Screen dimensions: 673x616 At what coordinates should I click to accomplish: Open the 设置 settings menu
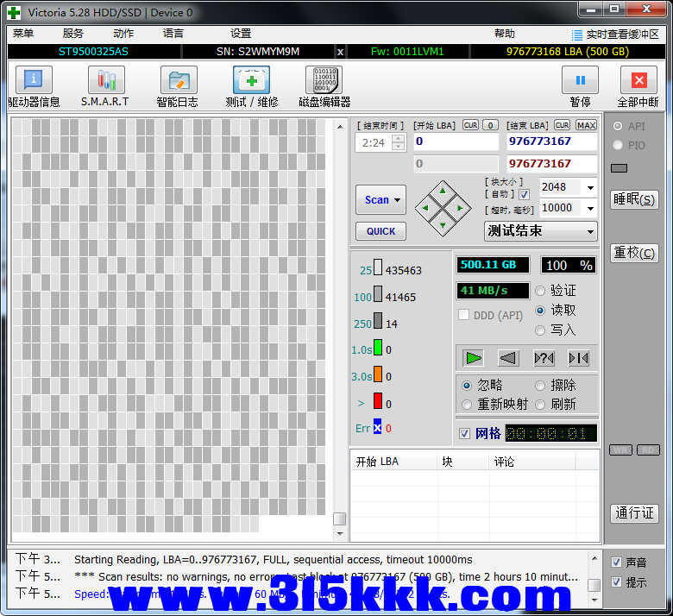coord(241,34)
